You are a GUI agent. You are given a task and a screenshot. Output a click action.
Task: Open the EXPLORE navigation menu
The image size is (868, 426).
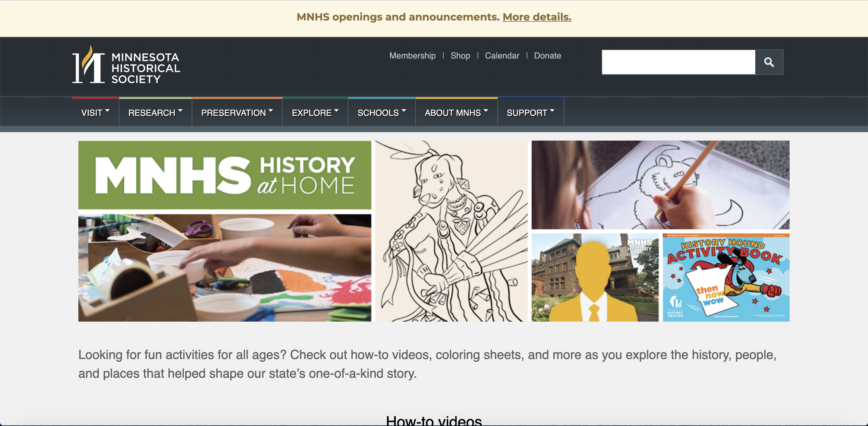(315, 113)
